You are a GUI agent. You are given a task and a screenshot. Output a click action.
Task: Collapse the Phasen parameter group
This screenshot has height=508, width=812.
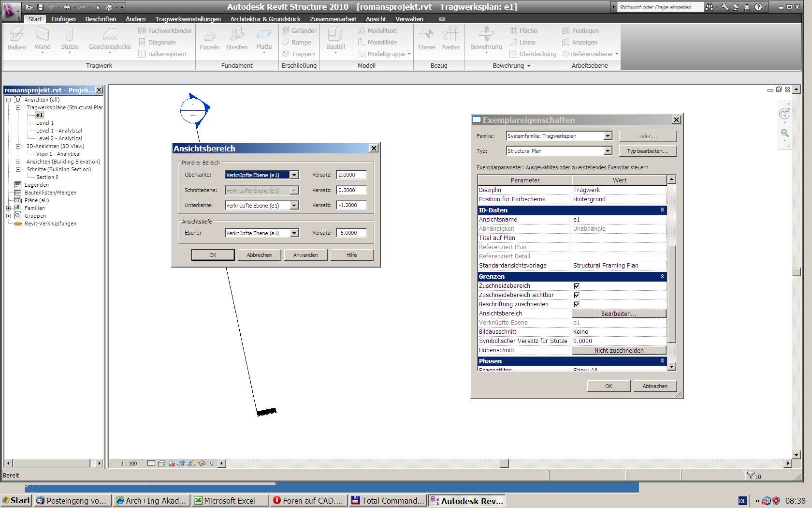tap(662, 361)
